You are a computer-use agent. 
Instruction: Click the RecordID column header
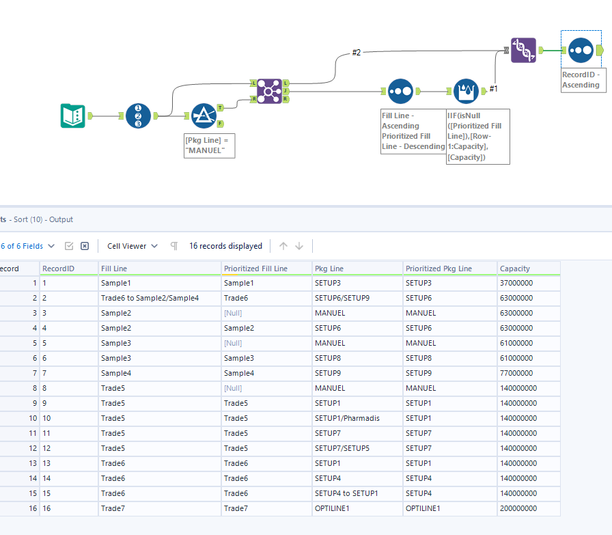[x=69, y=268]
